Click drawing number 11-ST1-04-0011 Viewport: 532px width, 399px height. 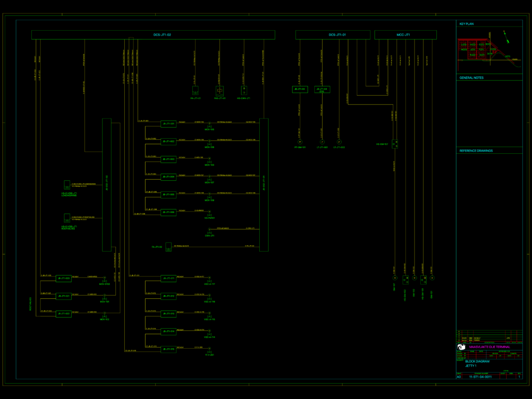[x=481, y=377]
